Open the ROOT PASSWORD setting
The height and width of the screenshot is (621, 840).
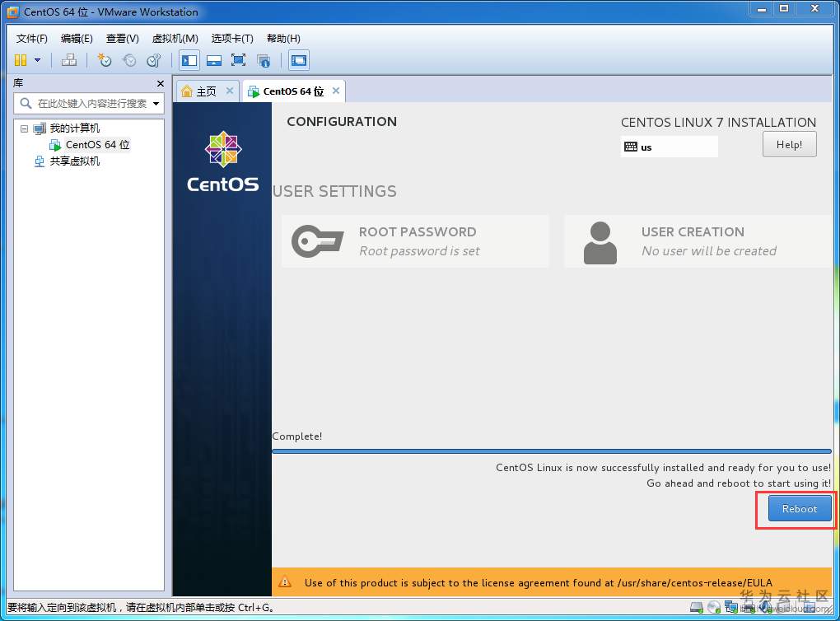coord(415,241)
